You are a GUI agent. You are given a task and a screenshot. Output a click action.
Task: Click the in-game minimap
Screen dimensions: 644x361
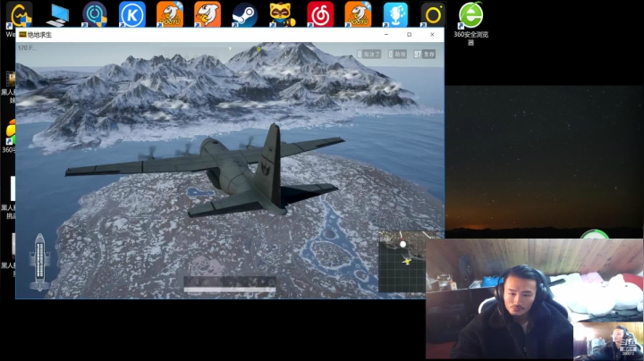click(402, 261)
